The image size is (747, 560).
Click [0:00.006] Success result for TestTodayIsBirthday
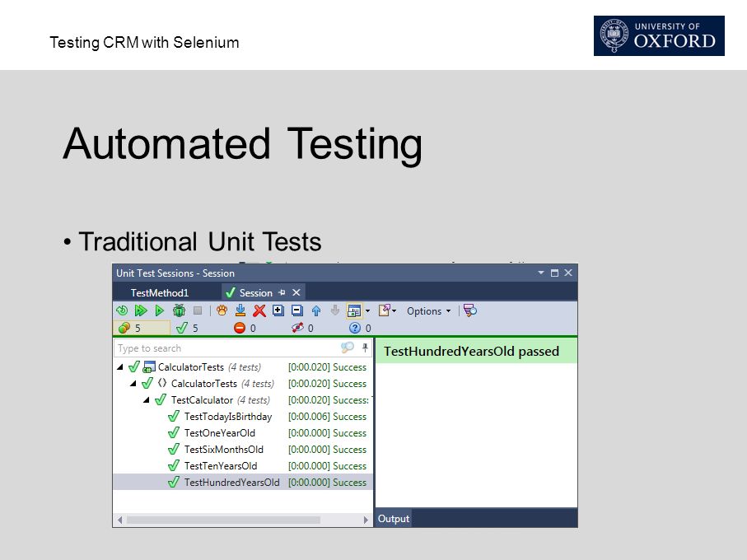327,417
